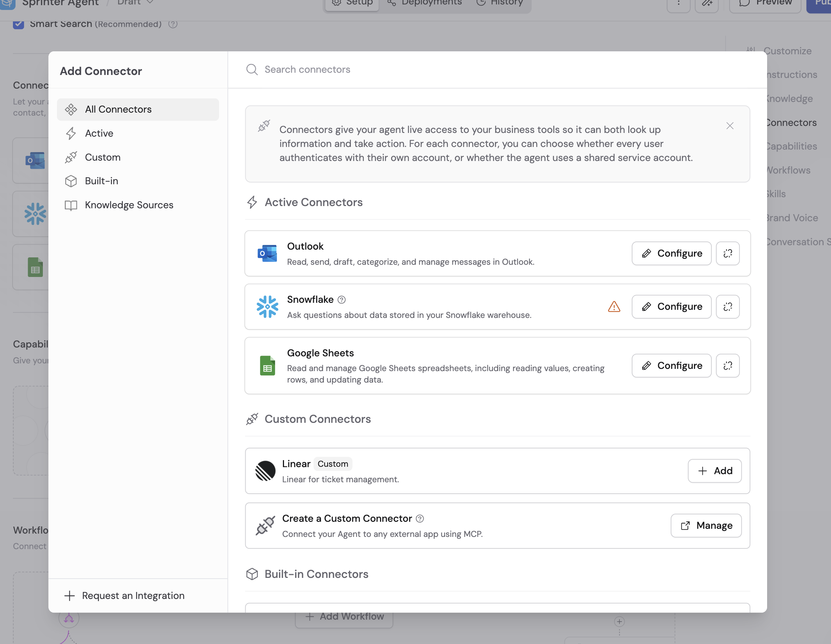The height and width of the screenshot is (644, 831).
Task: Open the Built-in category
Action: (x=138, y=181)
